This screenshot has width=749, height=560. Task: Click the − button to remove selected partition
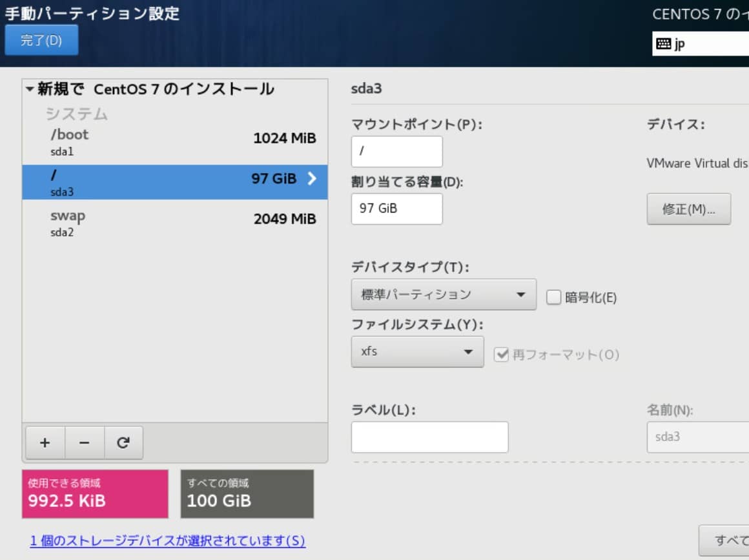(83, 442)
